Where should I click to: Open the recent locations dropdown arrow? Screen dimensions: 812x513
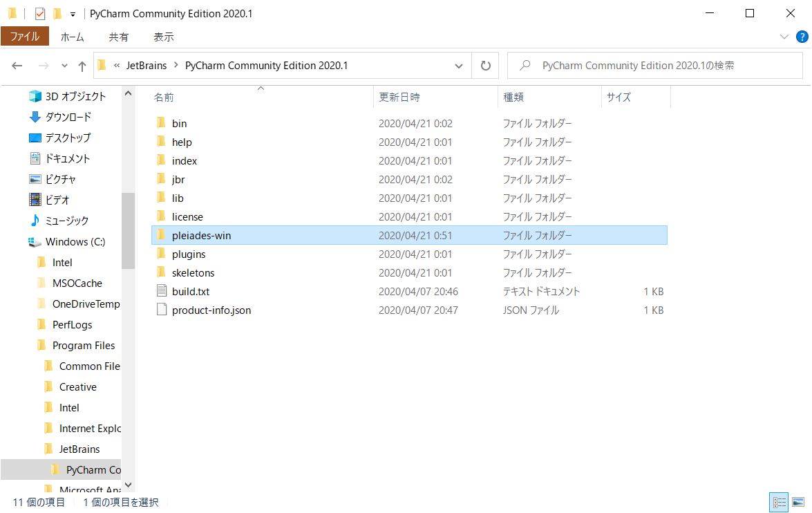pyautogui.click(x=64, y=66)
